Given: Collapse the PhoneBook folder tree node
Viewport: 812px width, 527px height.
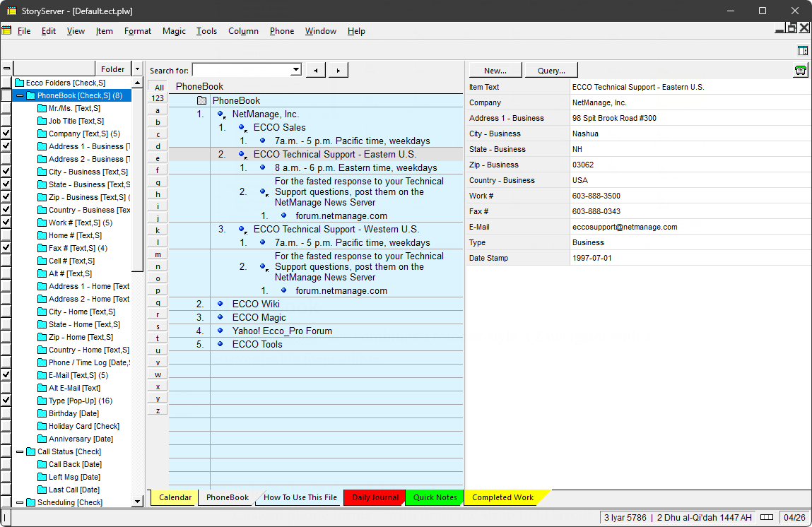Looking at the screenshot, I should [20, 96].
